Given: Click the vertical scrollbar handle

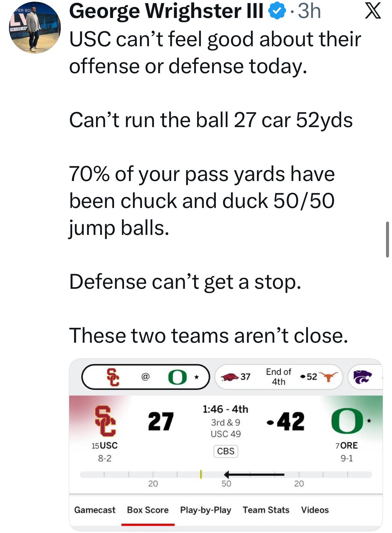Looking at the screenshot, I should [387, 240].
